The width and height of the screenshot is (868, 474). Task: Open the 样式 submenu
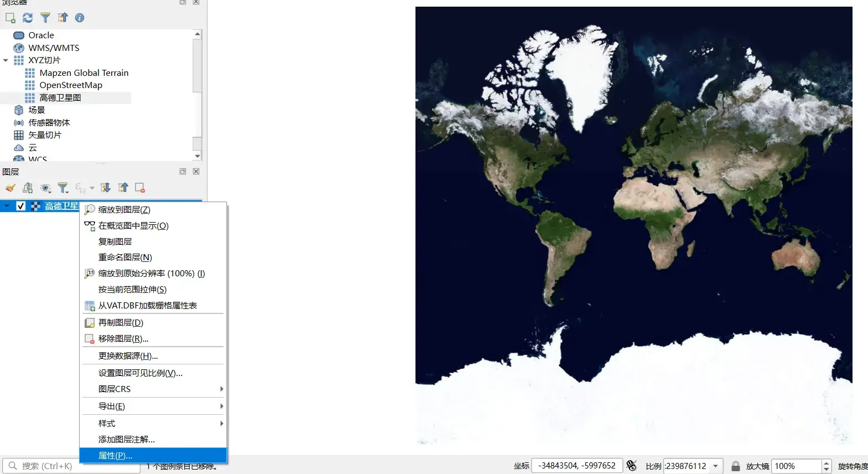153,424
